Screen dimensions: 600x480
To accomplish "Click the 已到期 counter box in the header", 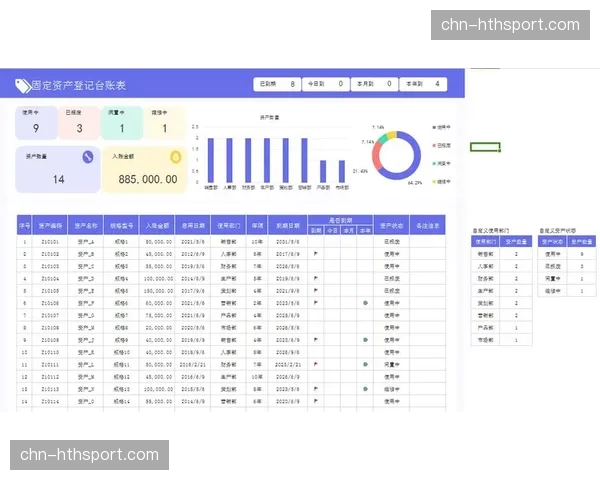I will [277, 84].
